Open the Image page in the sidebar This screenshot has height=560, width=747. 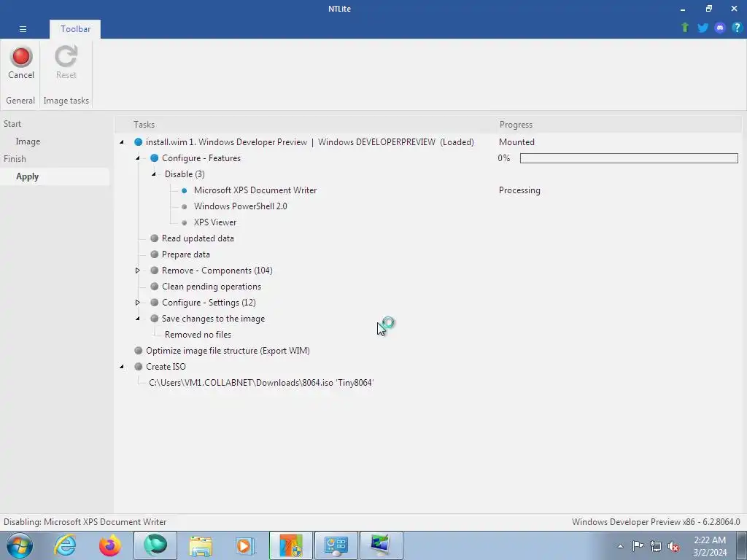(28, 141)
